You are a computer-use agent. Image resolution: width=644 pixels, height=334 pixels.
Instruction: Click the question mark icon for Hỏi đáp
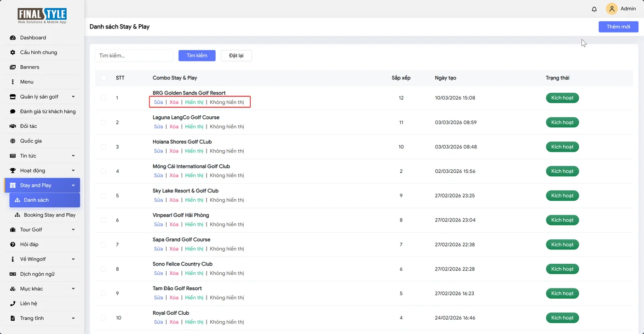pos(13,244)
